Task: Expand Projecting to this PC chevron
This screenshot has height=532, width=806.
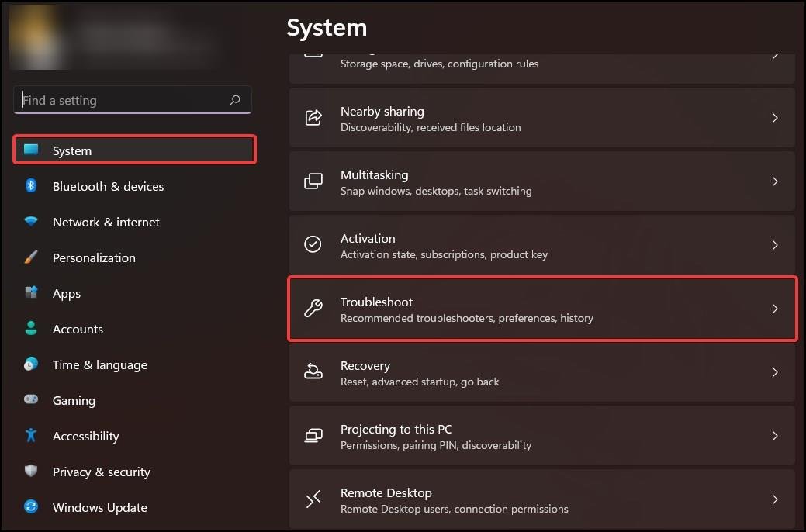Action: coord(775,436)
